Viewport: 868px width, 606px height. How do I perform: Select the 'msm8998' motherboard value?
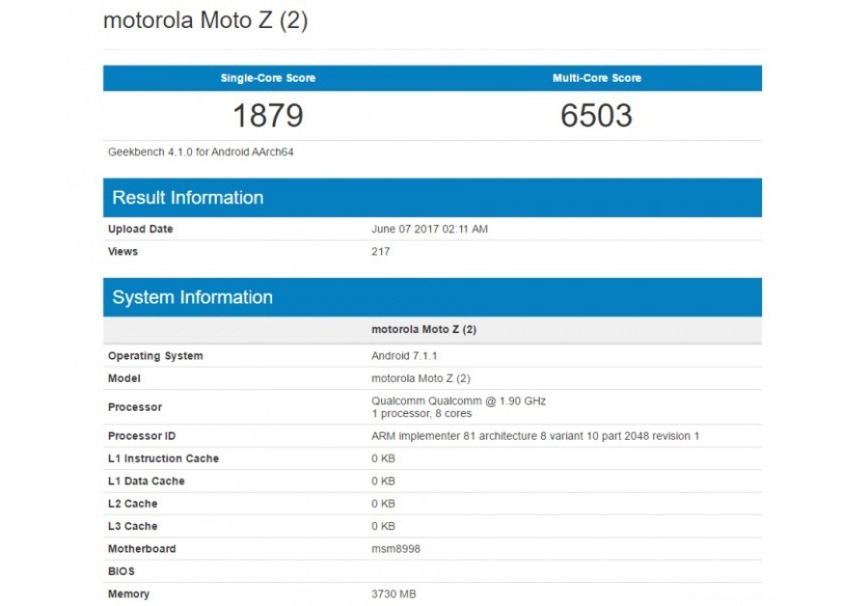click(395, 549)
